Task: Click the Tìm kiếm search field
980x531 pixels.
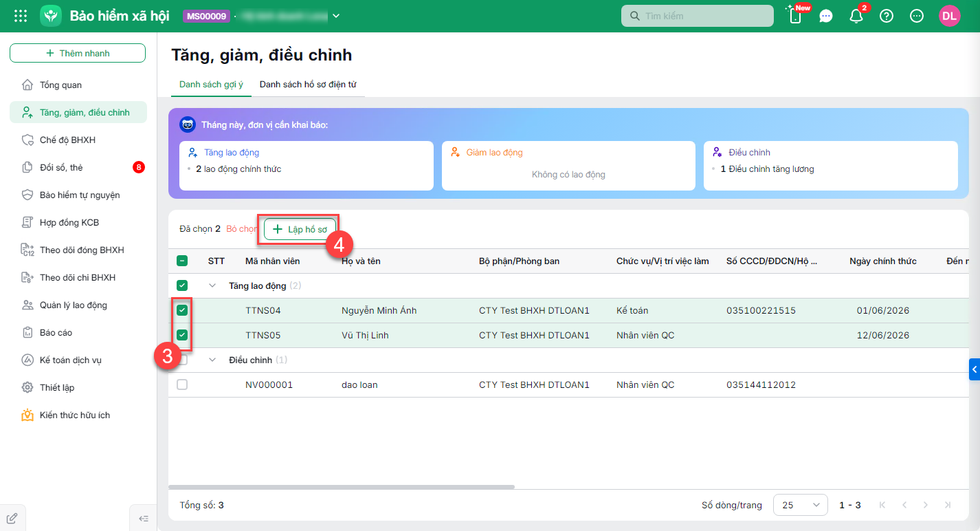Action: [698, 16]
